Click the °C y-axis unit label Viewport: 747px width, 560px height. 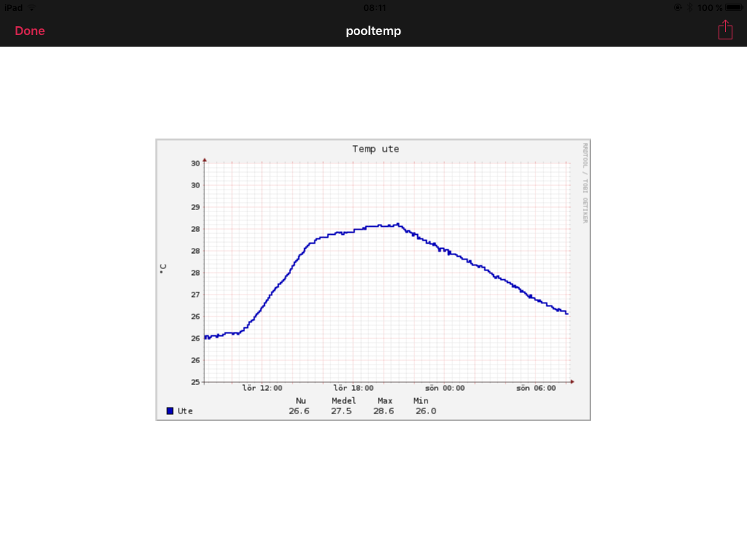pyautogui.click(x=163, y=268)
